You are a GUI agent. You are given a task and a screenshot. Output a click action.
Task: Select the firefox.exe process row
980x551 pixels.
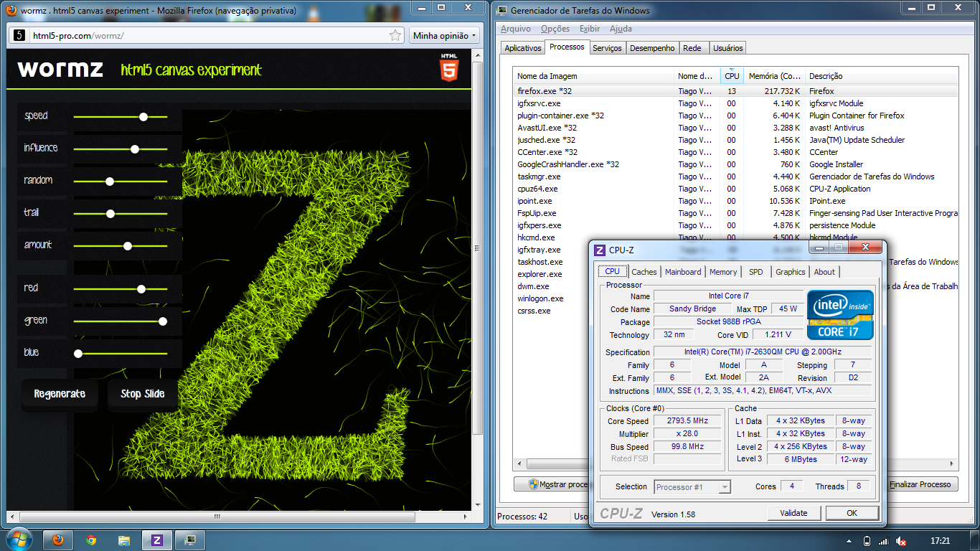coord(545,91)
